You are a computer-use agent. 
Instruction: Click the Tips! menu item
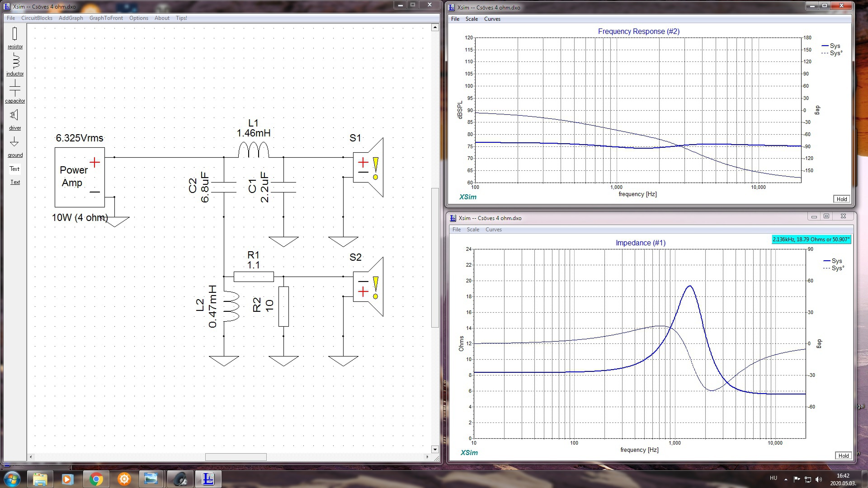181,18
